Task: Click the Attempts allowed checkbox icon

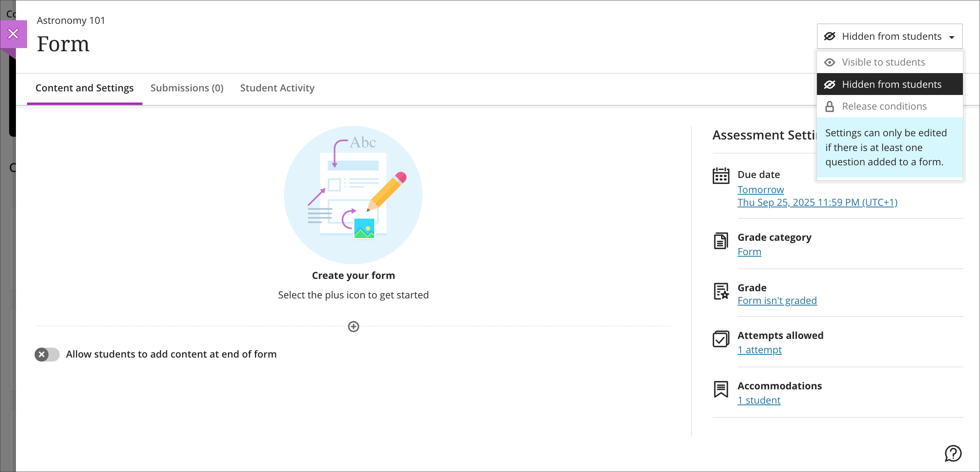Action: click(721, 339)
